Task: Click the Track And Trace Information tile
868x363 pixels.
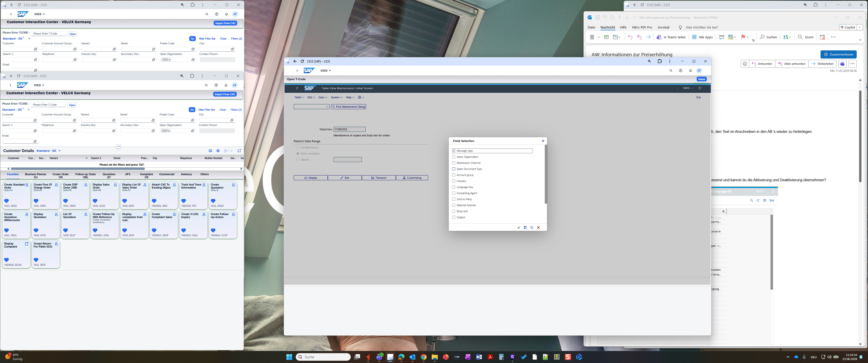Action: pos(193,195)
